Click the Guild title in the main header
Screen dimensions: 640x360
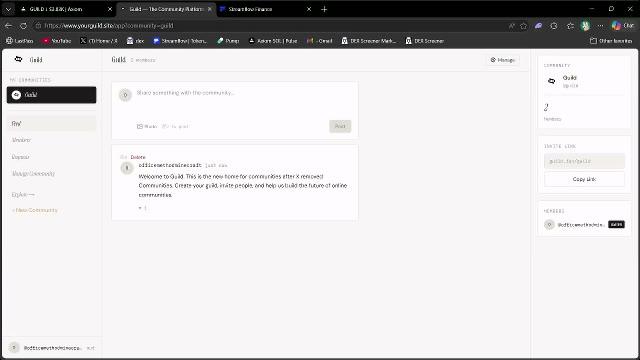pos(118,60)
